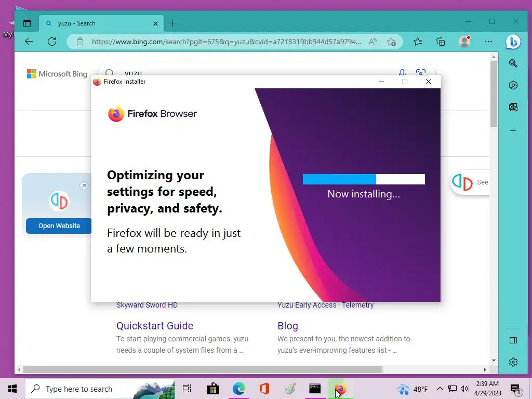Open Edge Settings and more menu
The width and height of the screenshot is (532, 399).
488,42
